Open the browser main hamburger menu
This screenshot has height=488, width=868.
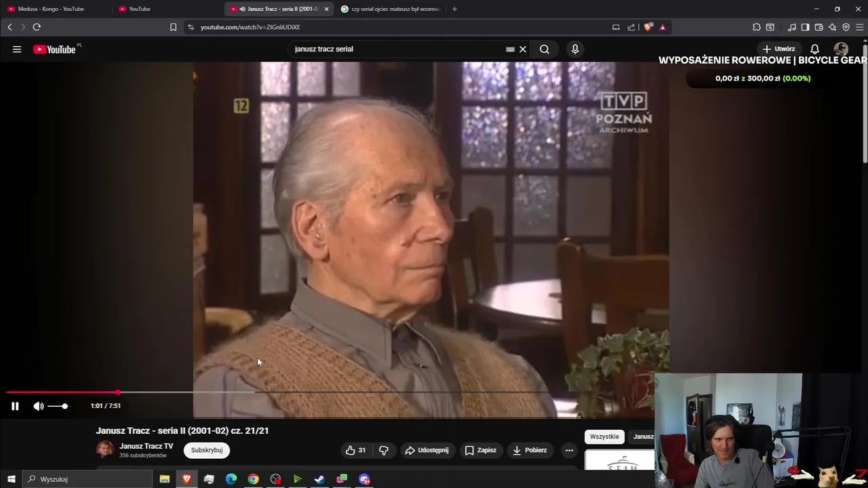click(859, 27)
